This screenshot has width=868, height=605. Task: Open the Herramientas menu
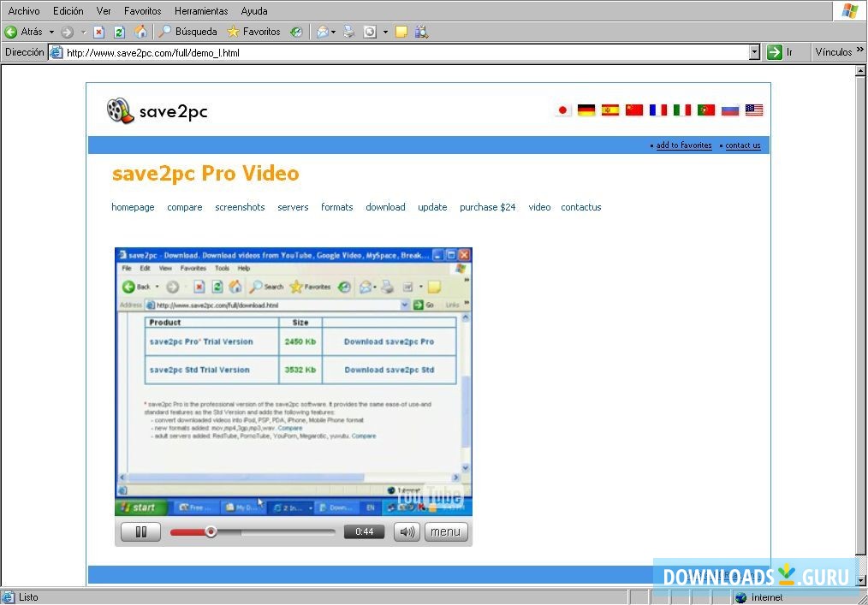click(200, 10)
